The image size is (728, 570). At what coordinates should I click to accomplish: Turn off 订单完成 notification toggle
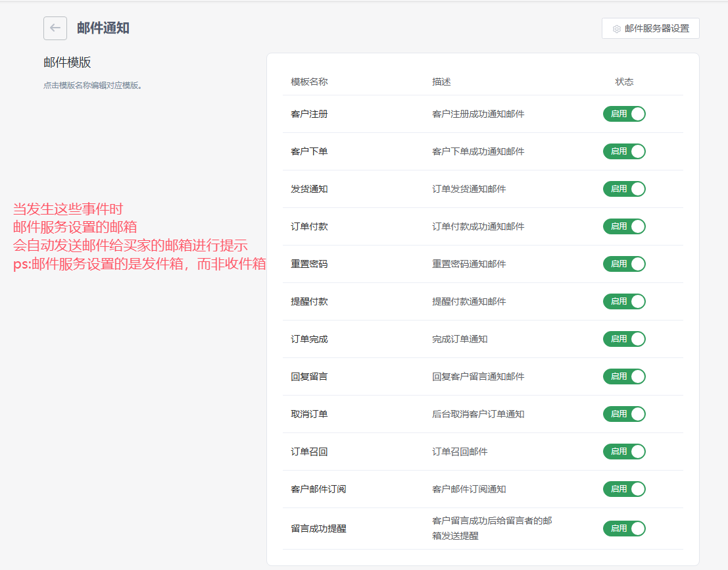tap(624, 339)
